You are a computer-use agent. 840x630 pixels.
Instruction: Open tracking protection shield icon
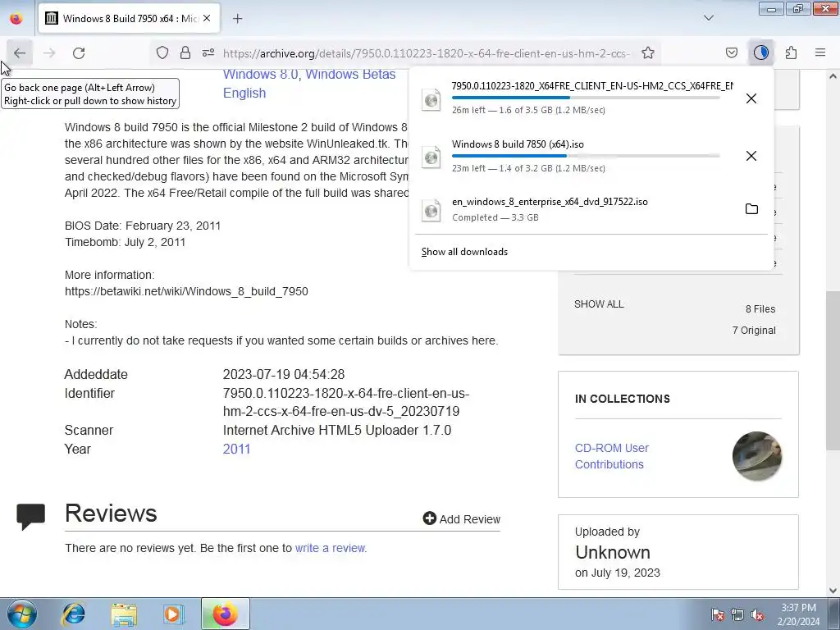[162, 52]
